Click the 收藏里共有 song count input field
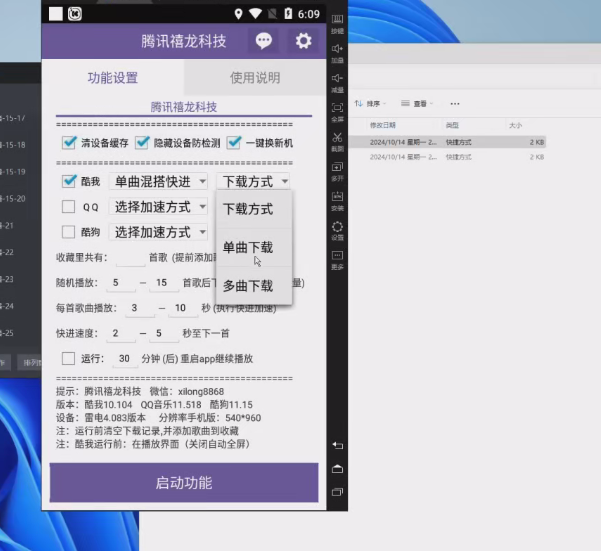601x551 pixels. click(130, 257)
